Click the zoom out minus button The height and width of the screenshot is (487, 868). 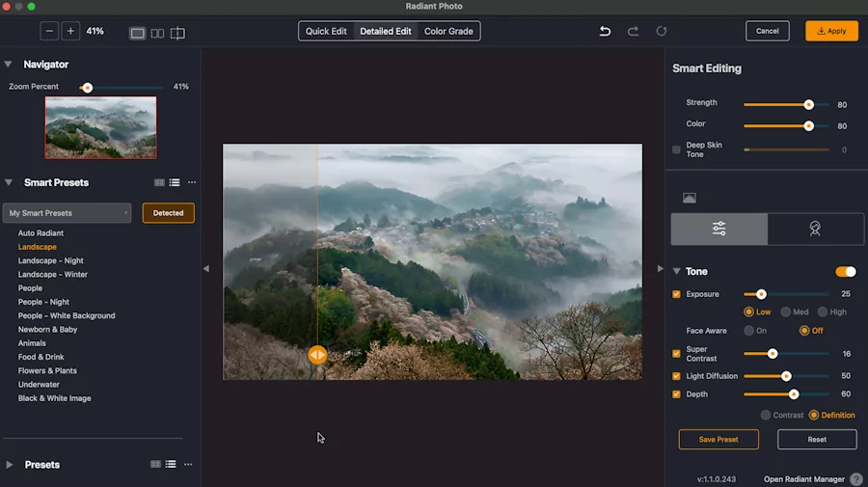(x=50, y=32)
